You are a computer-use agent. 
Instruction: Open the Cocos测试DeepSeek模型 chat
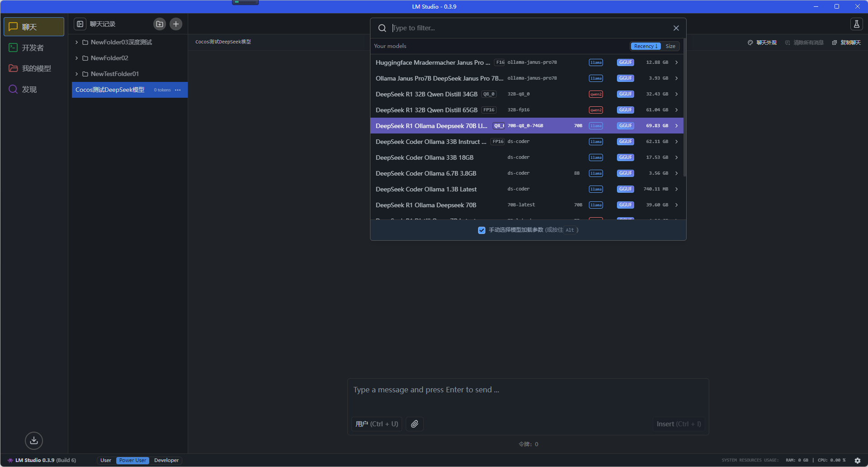[x=130, y=90]
